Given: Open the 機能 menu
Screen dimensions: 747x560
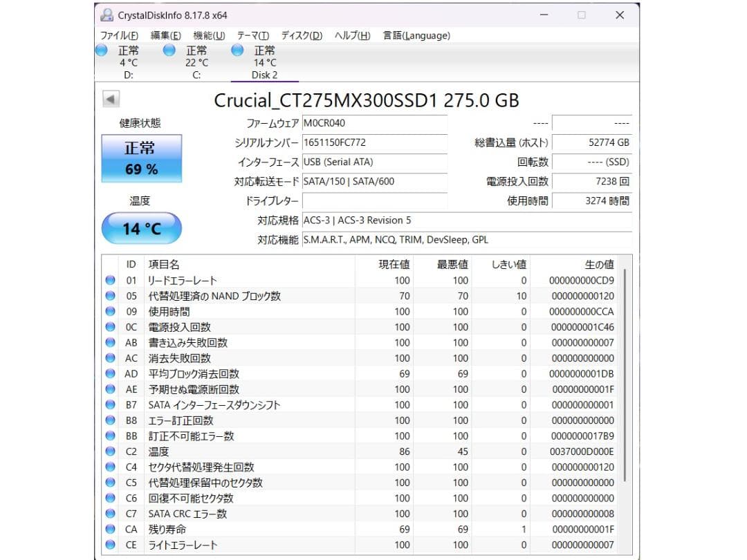Looking at the screenshot, I should click(208, 35).
